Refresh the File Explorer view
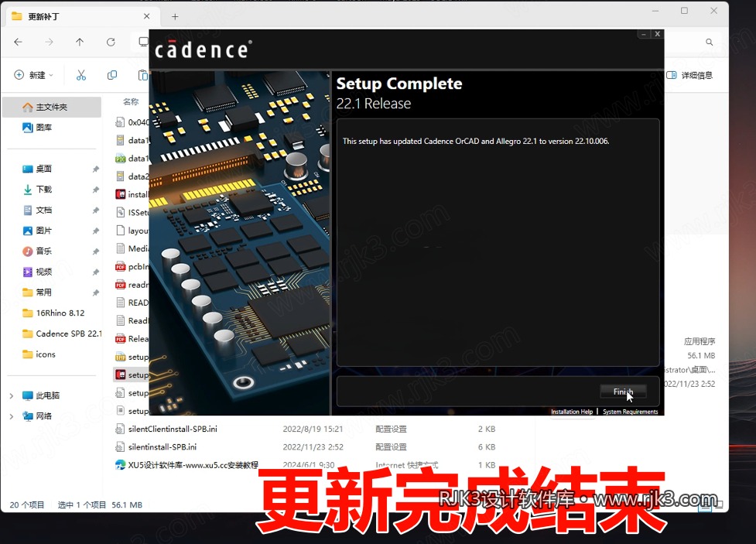 (111, 42)
